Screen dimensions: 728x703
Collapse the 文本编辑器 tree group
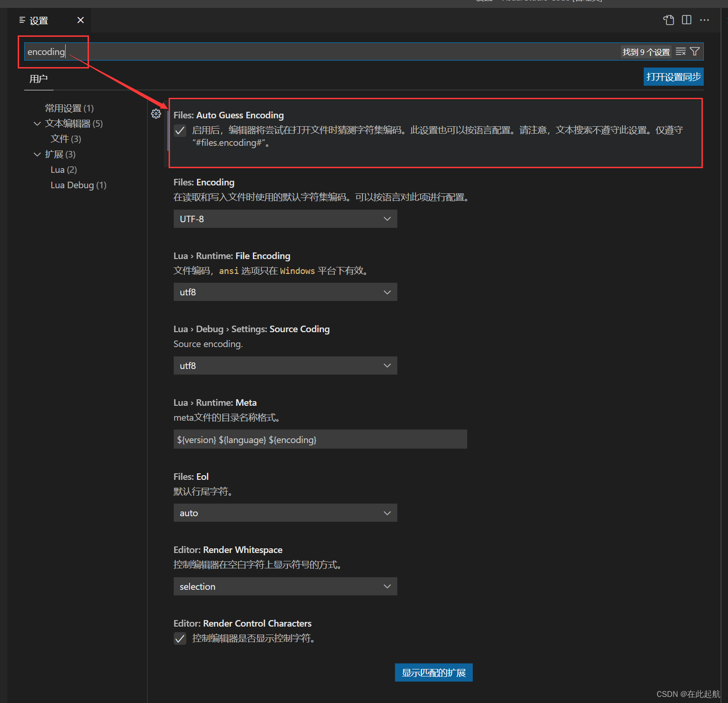(37, 123)
